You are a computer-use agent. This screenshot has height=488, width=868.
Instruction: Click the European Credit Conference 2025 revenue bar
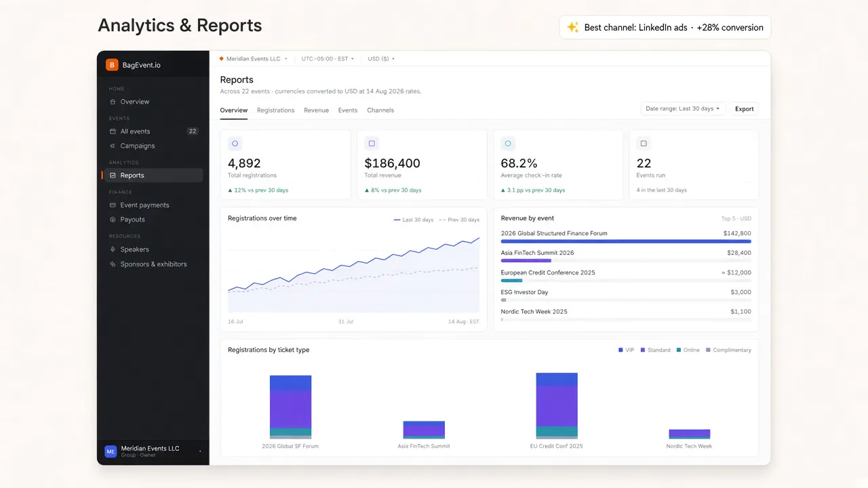point(512,281)
